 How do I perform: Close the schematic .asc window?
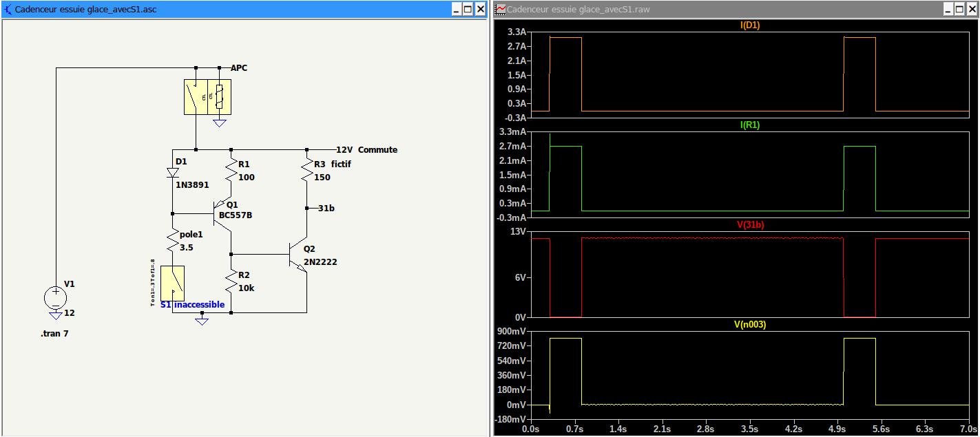(480, 9)
